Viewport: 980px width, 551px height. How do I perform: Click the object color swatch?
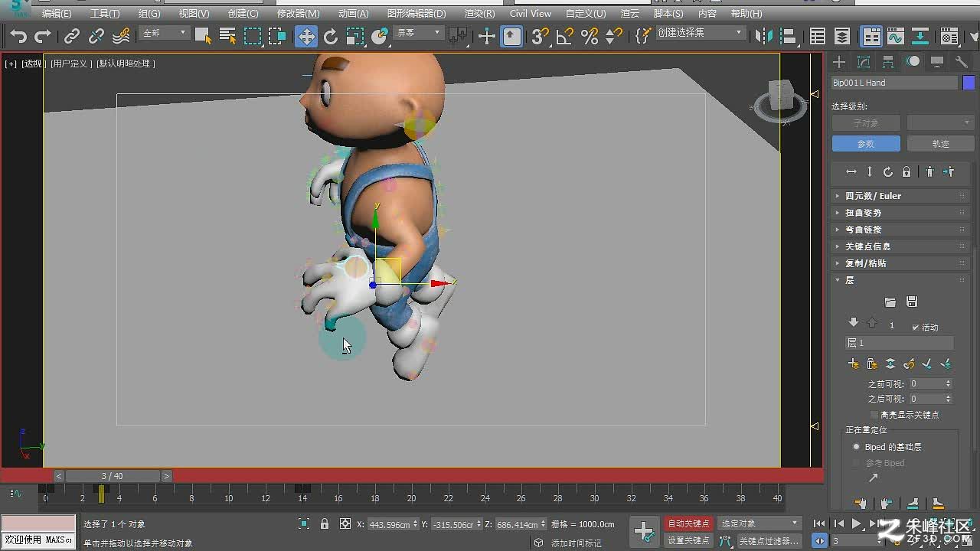click(969, 83)
